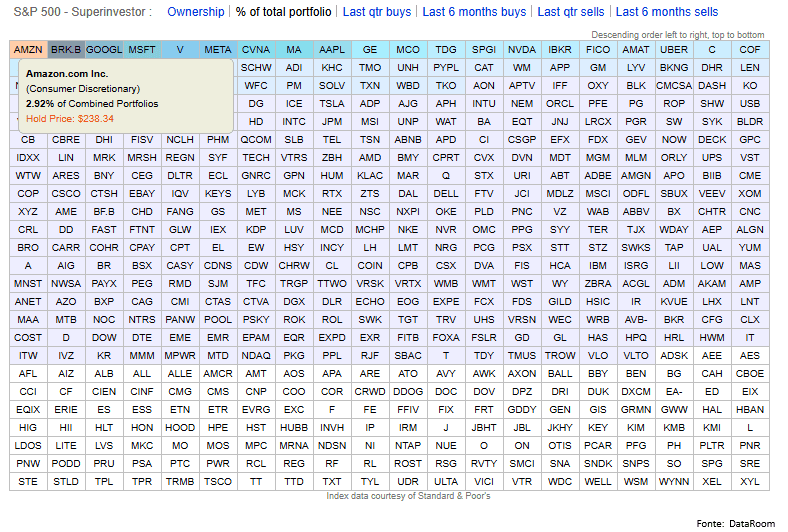Image resolution: width=788 pixels, height=532 pixels.
Task: Click the SPGI ticker cell
Action: [x=484, y=50]
